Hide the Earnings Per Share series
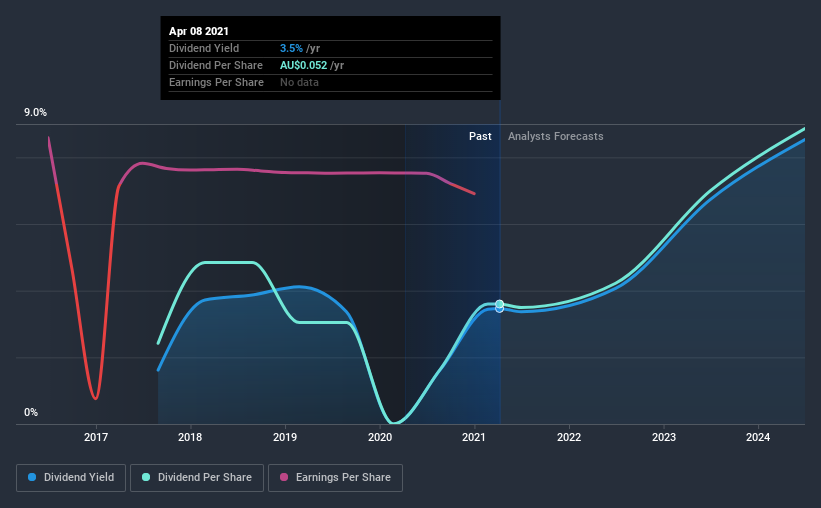This screenshot has width=821, height=508. pyautogui.click(x=337, y=478)
